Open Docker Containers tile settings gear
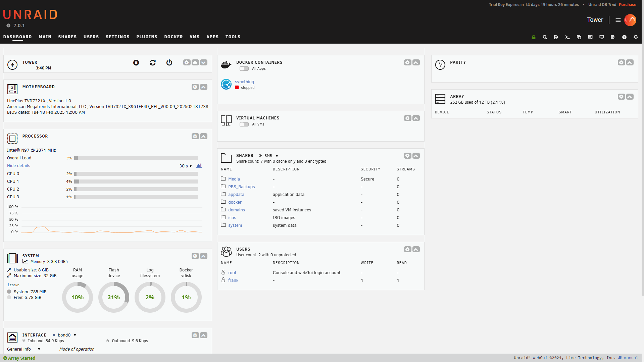This screenshot has width=644, height=362. coord(408,62)
